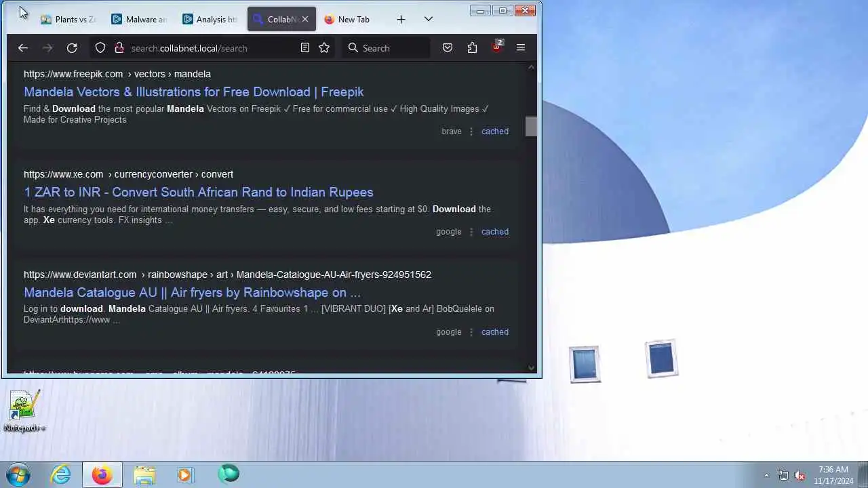This screenshot has height=488, width=868.
Task: Launch Internet Explorer from taskbar
Action: coord(61,474)
